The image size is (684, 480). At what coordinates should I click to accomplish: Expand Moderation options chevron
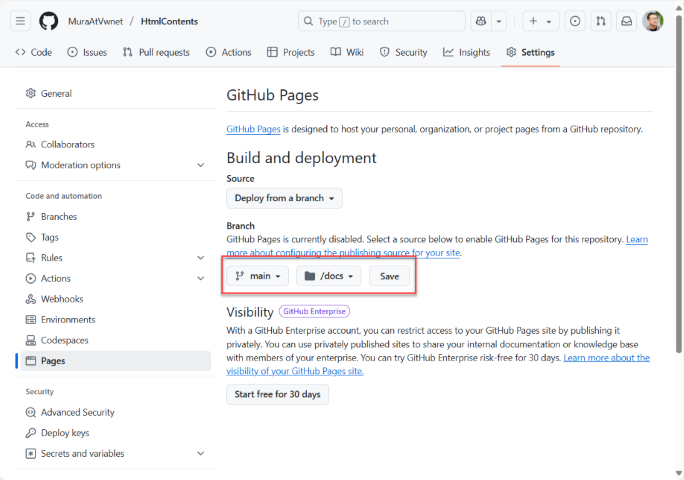pyautogui.click(x=201, y=165)
